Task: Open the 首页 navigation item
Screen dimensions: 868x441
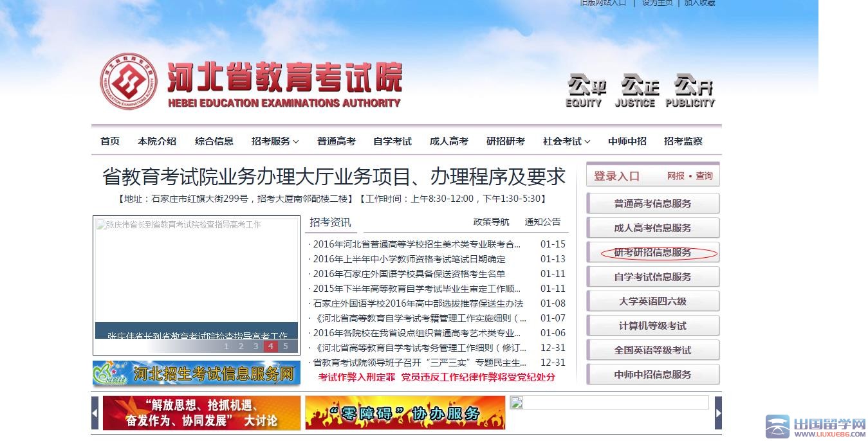Action: coord(110,141)
